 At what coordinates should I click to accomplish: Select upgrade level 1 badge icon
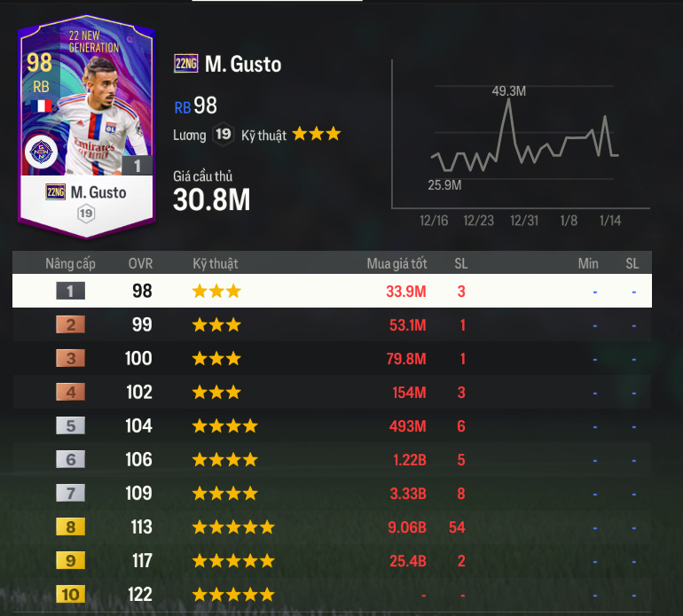click(x=71, y=291)
